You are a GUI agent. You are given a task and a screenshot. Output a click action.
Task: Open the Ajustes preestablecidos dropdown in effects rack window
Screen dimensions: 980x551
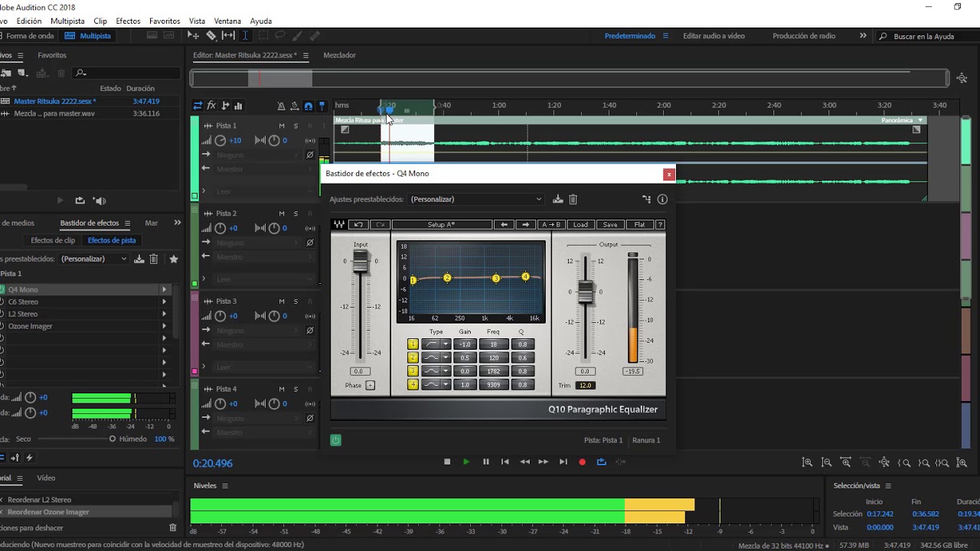[476, 199]
